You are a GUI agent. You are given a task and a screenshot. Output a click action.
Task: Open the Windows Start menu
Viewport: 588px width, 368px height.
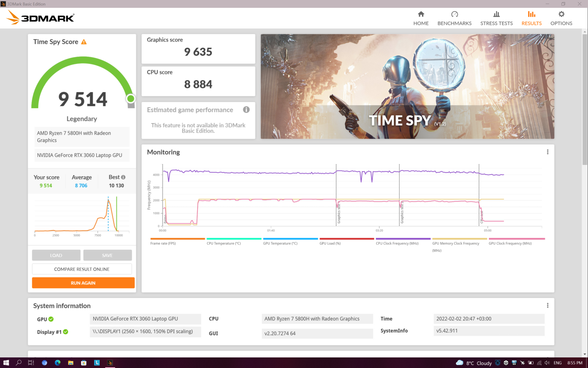click(6, 363)
